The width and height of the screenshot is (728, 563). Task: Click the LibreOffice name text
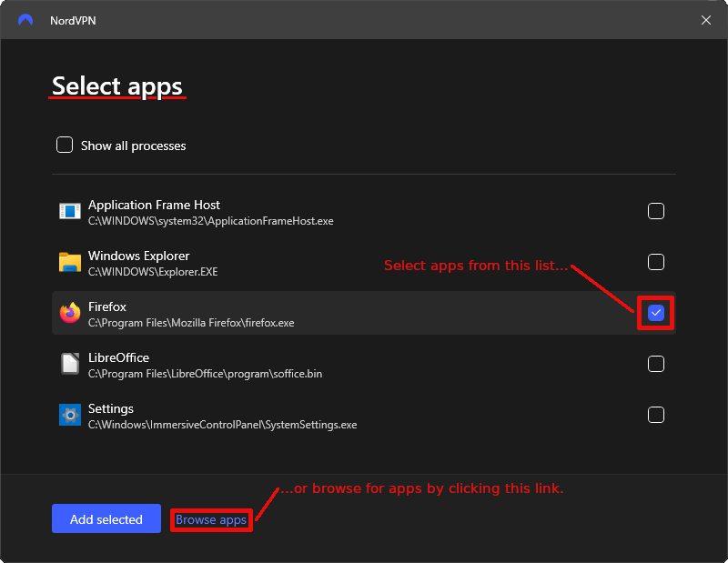[118, 357]
